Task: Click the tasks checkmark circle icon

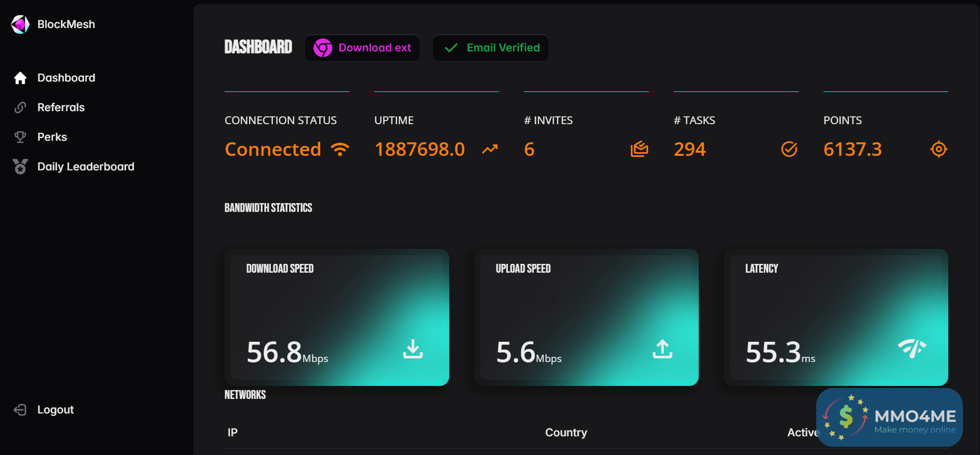Action: coord(789,149)
